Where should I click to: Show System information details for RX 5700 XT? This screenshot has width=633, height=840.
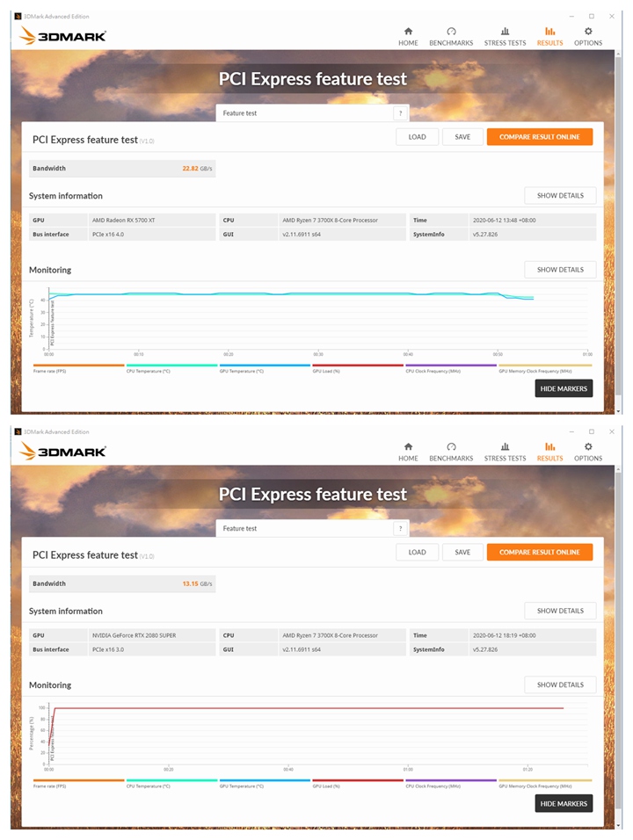click(560, 196)
